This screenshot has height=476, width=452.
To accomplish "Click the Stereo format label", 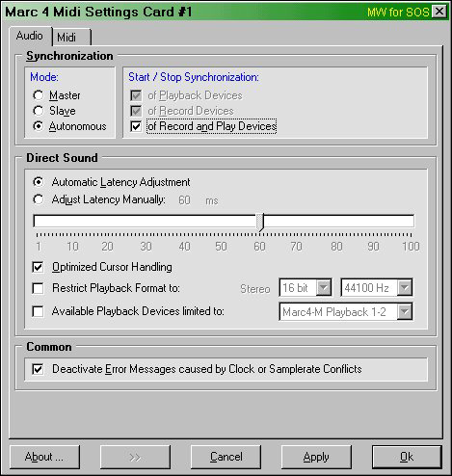I will 255,289.
